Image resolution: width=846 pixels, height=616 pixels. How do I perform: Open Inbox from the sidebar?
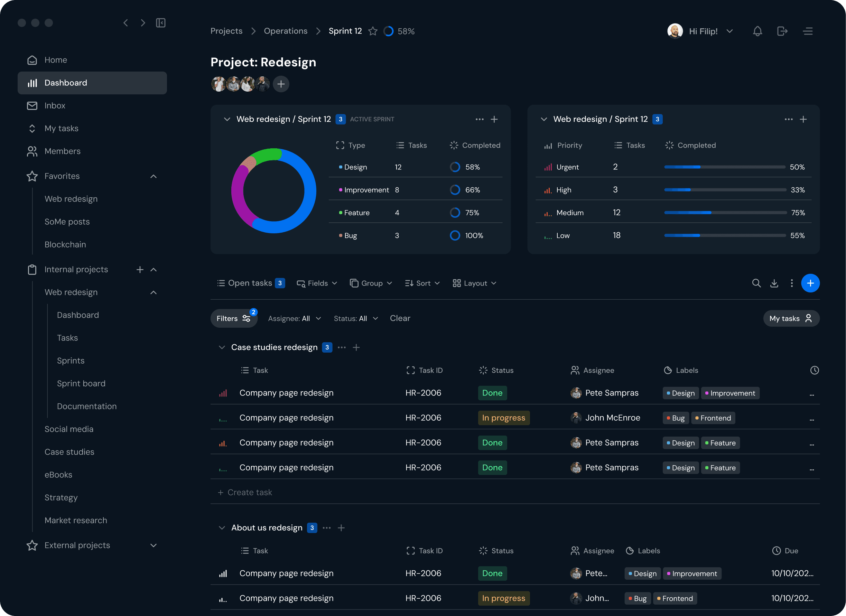coord(55,105)
